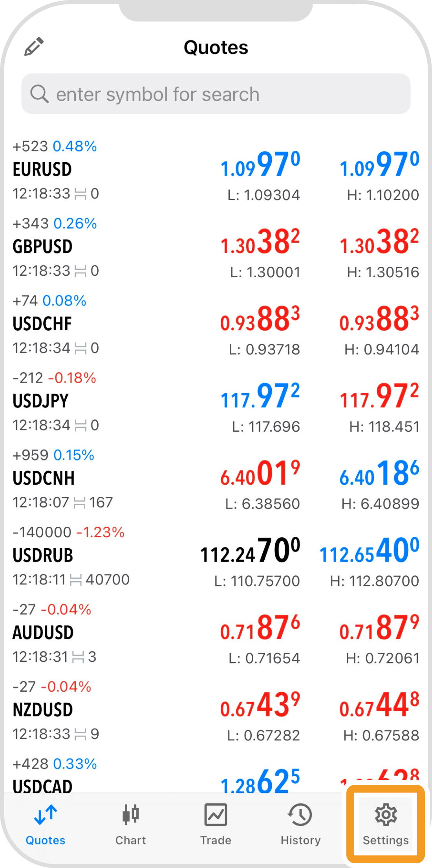
Task: Open the Chart tab icon
Action: (x=130, y=814)
